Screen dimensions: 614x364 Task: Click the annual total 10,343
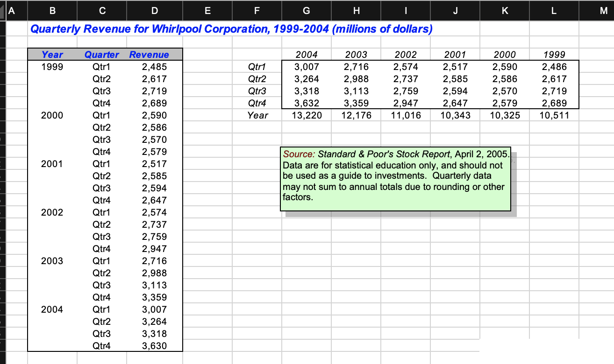(x=455, y=115)
